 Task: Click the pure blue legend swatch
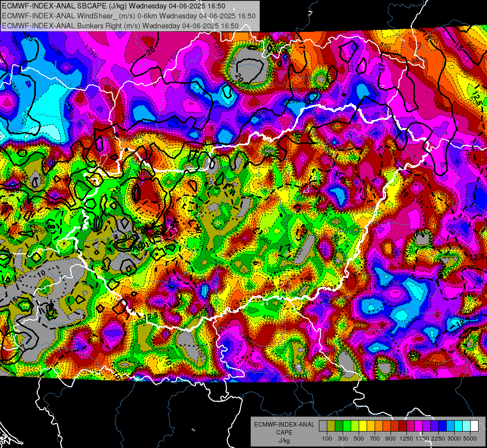coord(443,426)
